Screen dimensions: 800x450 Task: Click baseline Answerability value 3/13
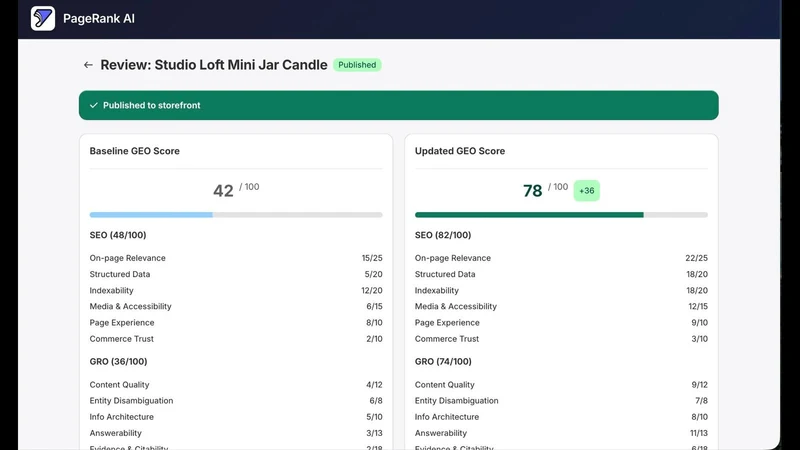[x=374, y=433]
